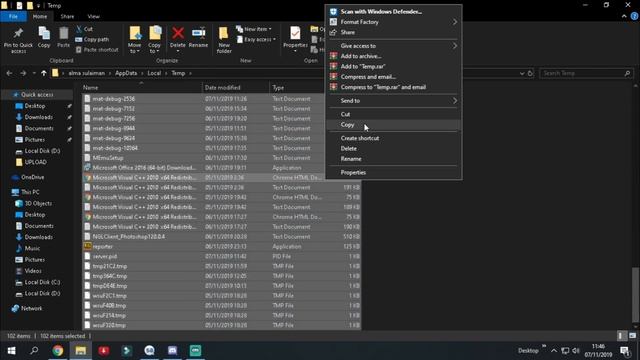Choose Create shortcut in context menu
Screen dimensions: 640x360
[394, 138]
